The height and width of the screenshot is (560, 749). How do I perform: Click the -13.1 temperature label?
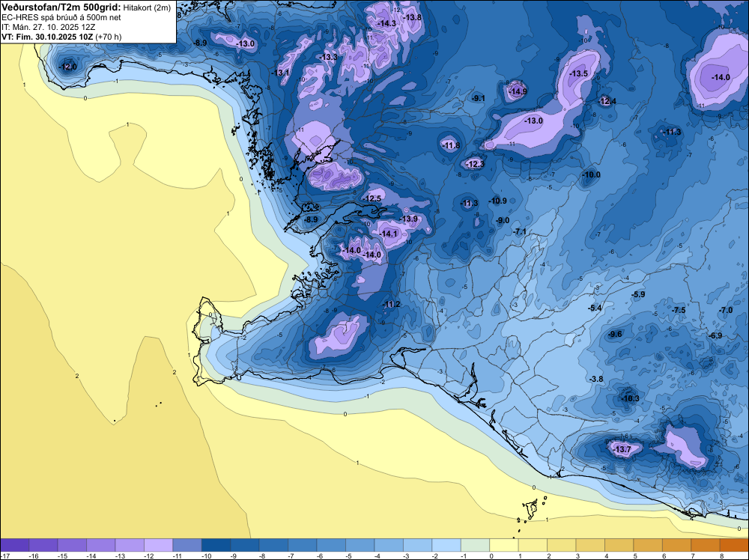pyautogui.click(x=280, y=73)
